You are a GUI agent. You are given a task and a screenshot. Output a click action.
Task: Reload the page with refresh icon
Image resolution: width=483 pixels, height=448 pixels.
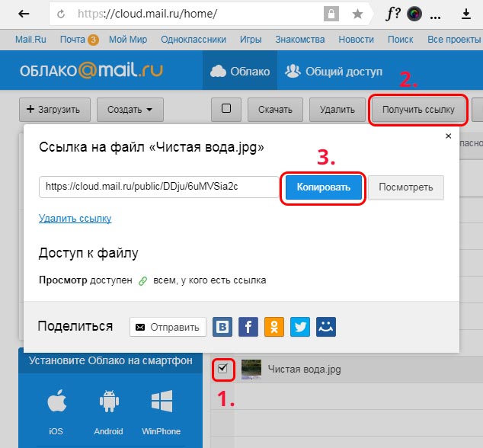61,14
